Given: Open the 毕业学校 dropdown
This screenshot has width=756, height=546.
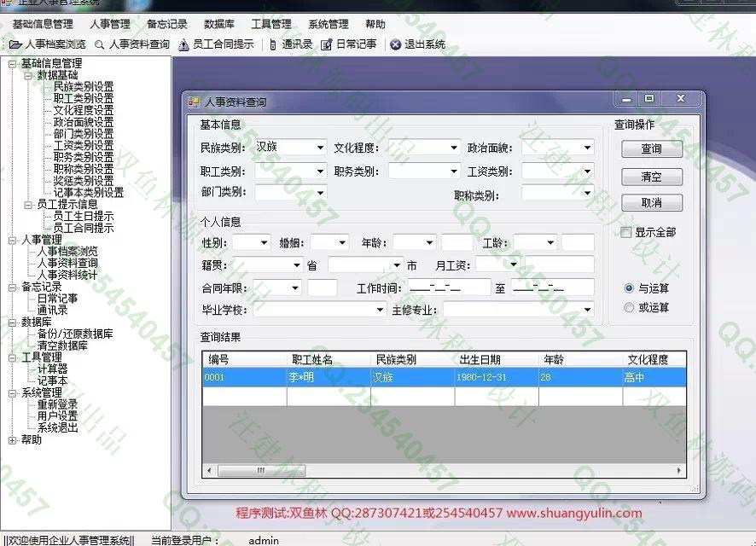Looking at the screenshot, I should tap(380, 310).
